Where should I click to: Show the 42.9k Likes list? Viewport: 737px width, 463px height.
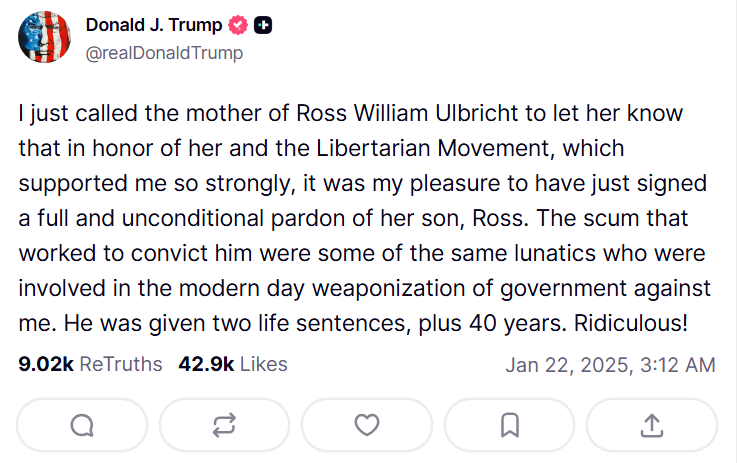click(232, 365)
